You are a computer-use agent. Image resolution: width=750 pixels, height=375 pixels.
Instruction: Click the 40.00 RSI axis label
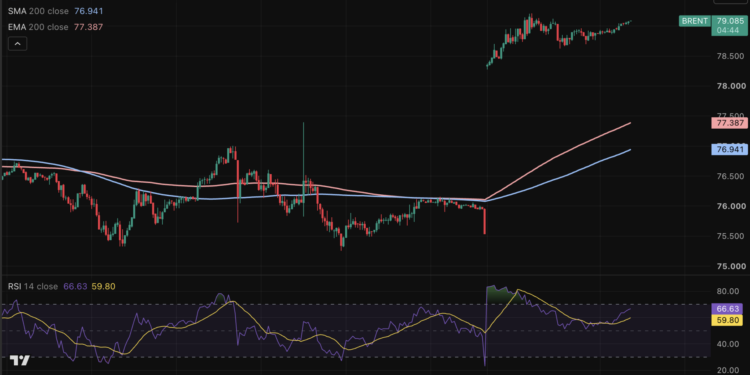point(729,343)
